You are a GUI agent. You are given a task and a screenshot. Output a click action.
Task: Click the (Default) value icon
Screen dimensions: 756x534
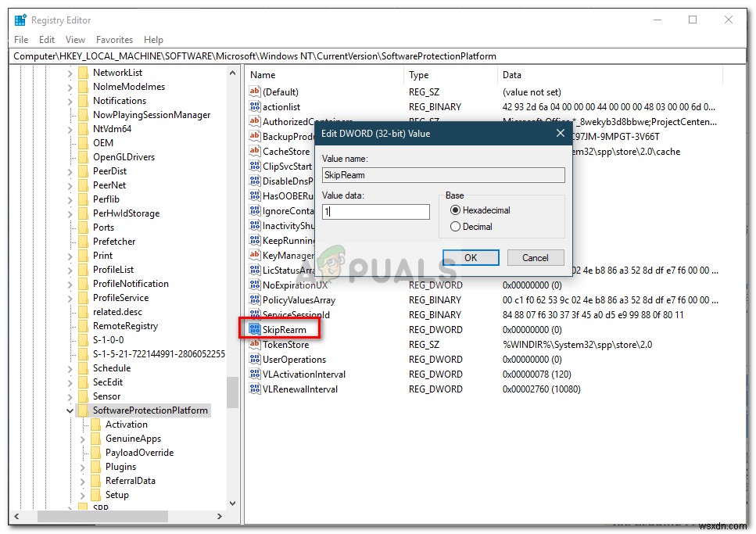coord(255,91)
